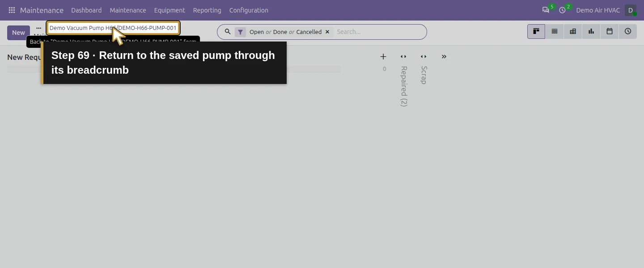
Task: Click the filter funnel icon
Action: click(x=240, y=32)
